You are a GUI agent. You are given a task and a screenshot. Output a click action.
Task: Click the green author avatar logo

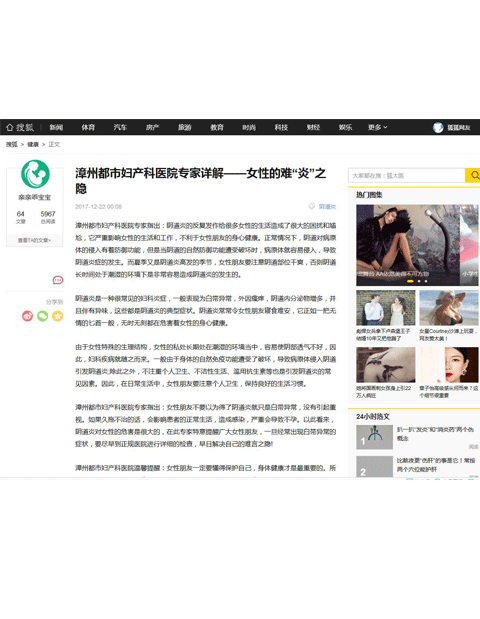[x=35, y=174]
